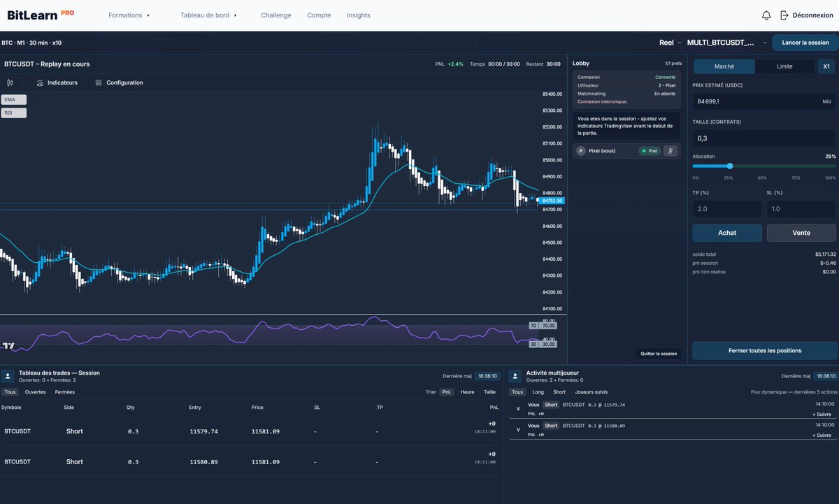Toggle the EMA indicator badge

point(14,99)
